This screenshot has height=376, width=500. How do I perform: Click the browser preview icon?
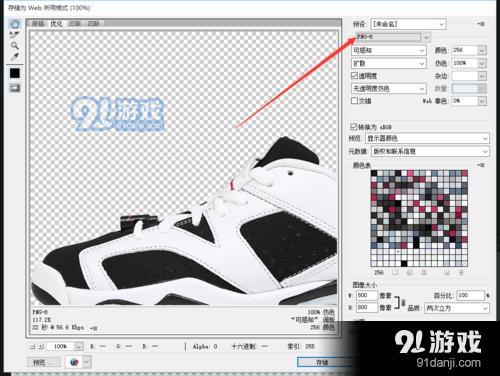click(75, 362)
